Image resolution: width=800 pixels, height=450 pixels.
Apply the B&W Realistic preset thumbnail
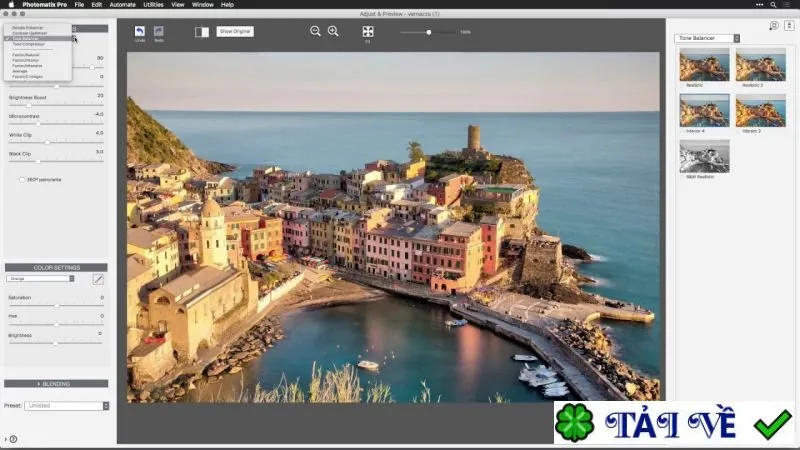coord(704,156)
